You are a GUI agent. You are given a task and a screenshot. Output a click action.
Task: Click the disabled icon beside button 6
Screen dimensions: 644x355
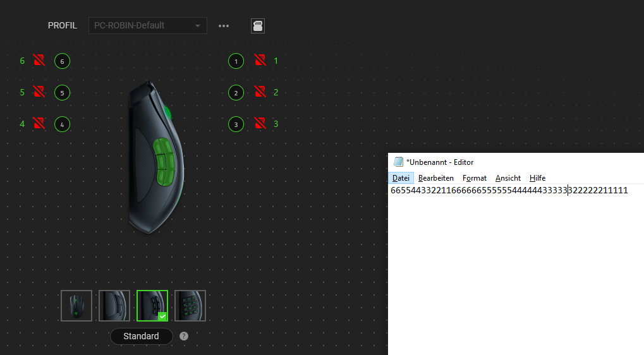click(x=39, y=61)
